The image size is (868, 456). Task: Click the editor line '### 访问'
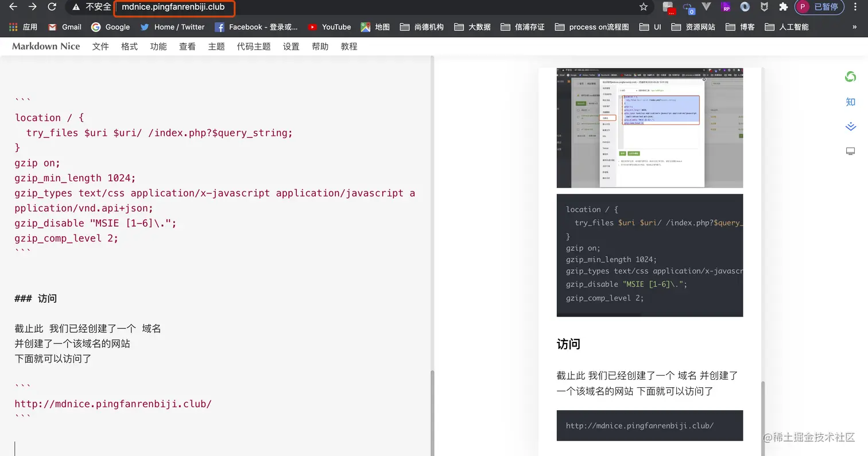(36, 298)
